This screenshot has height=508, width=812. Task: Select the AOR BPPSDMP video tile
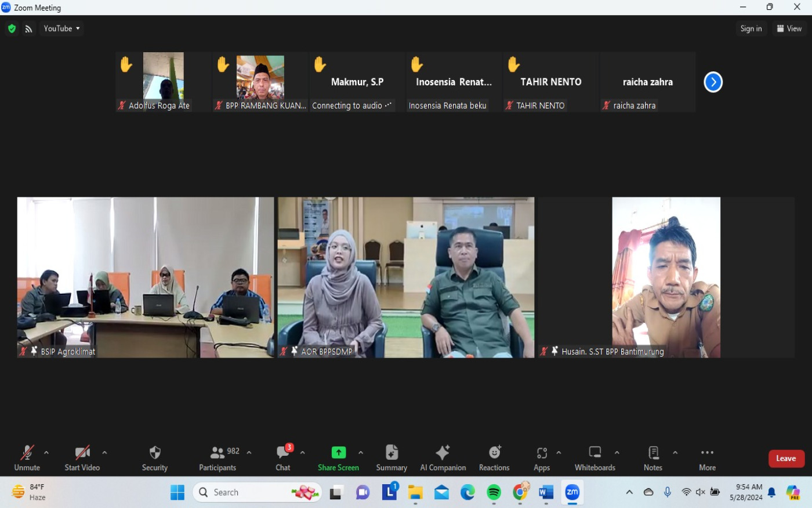406,277
